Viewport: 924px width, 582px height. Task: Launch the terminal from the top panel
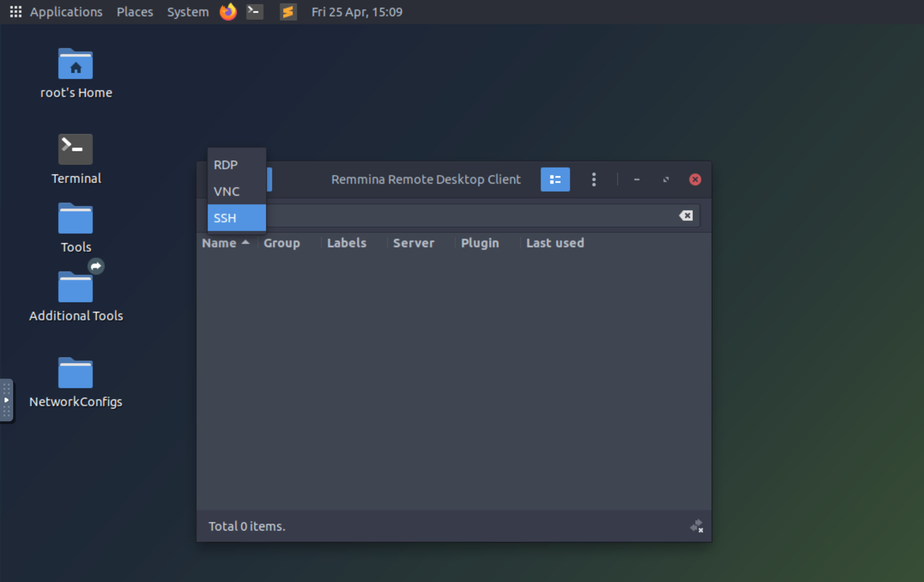(255, 11)
